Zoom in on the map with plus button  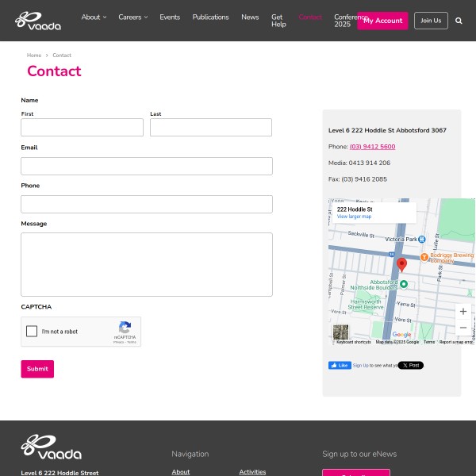tap(463, 312)
